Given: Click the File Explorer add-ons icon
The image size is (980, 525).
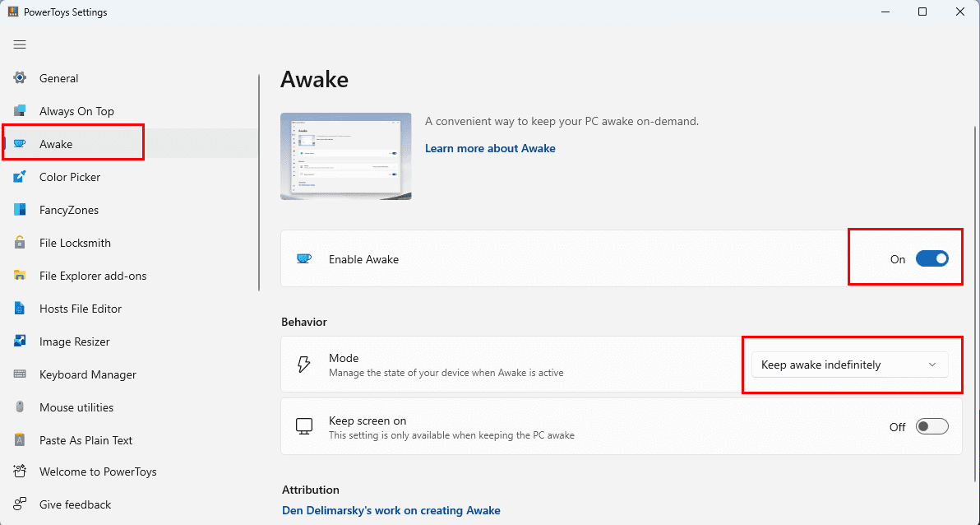Looking at the screenshot, I should pyautogui.click(x=20, y=276).
